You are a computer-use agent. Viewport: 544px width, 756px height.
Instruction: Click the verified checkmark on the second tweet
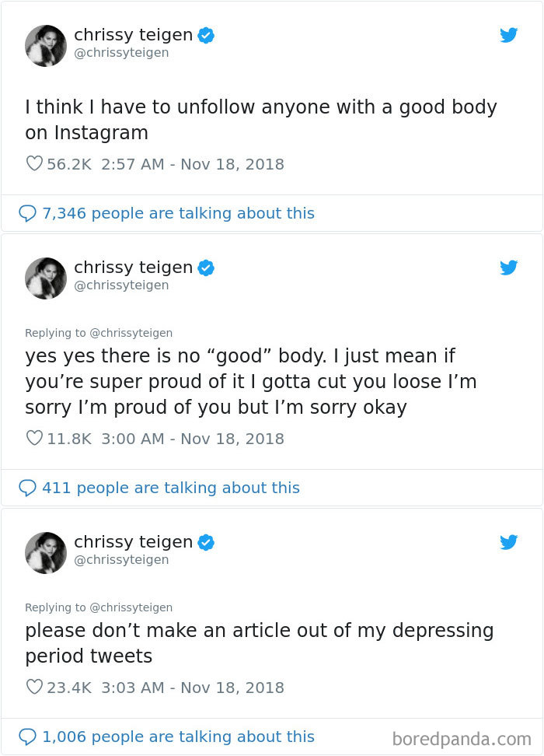(x=205, y=268)
